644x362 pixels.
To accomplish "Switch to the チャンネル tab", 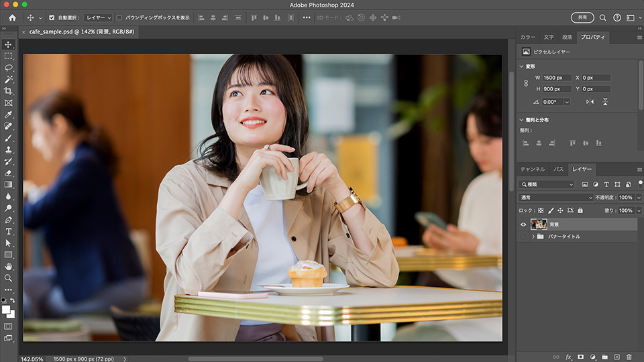I will (x=533, y=169).
